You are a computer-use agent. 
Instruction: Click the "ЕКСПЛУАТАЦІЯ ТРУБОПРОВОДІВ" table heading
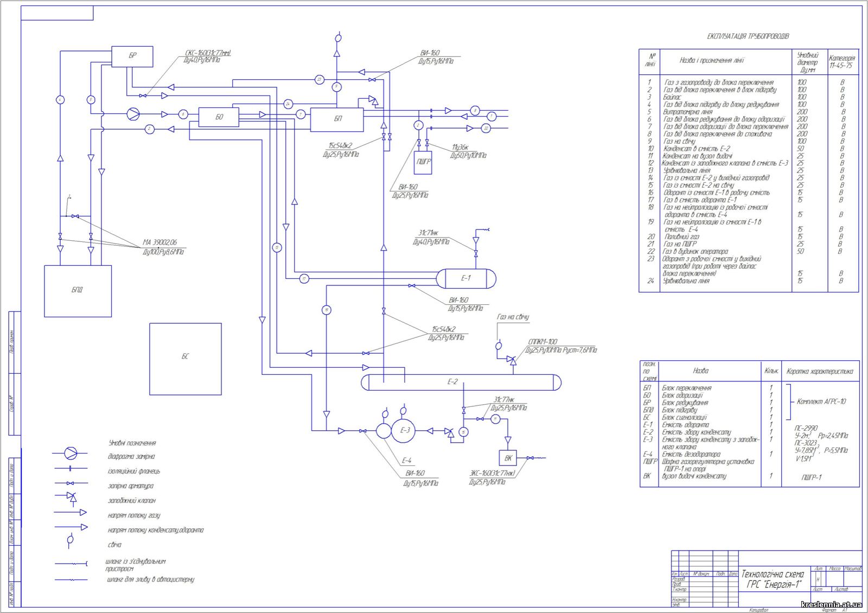pyautogui.click(x=748, y=36)
